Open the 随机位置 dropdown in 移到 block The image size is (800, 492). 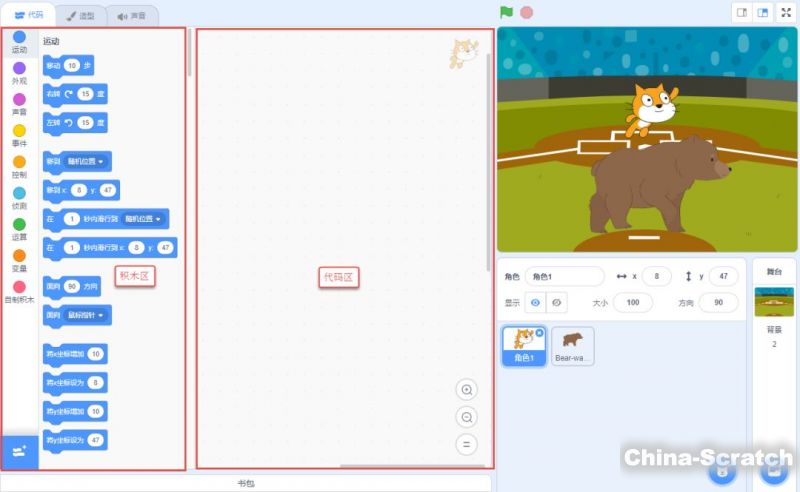pyautogui.click(x=89, y=161)
